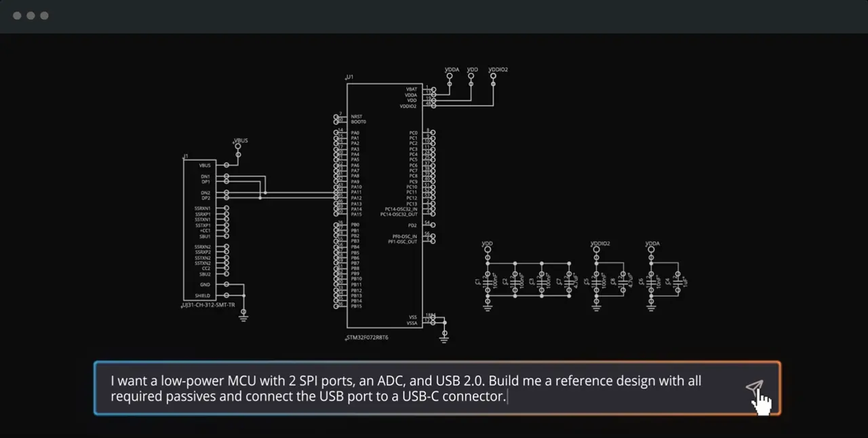Click into the design prompt text field

[437, 389]
